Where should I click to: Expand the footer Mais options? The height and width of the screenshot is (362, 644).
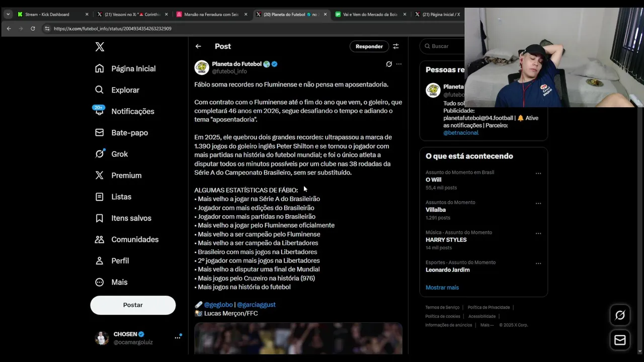[487, 325]
